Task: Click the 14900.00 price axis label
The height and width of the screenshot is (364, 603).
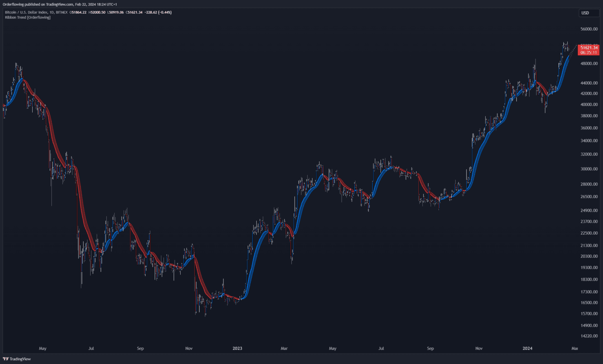Action: coord(589,325)
